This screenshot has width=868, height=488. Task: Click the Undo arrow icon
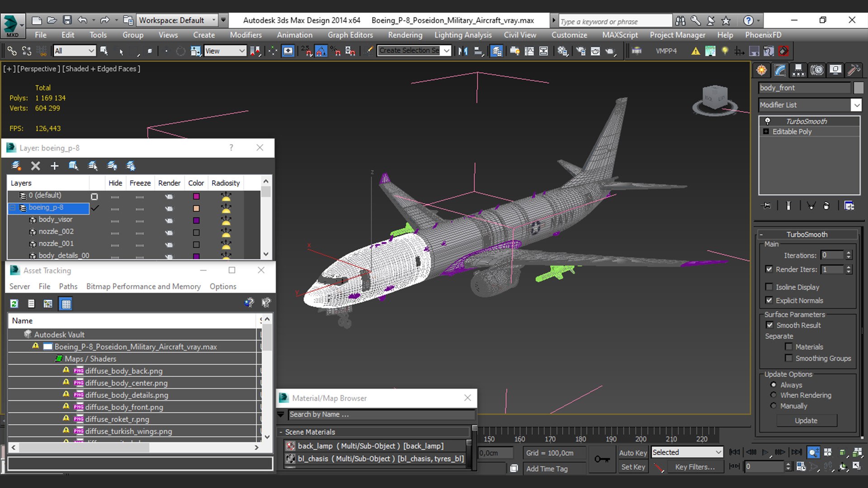pyautogui.click(x=82, y=20)
